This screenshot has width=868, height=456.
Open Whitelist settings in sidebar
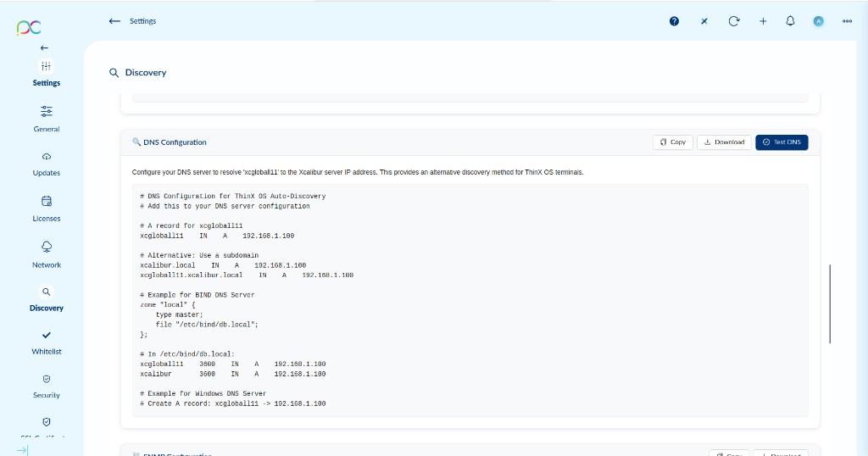(47, 343)
